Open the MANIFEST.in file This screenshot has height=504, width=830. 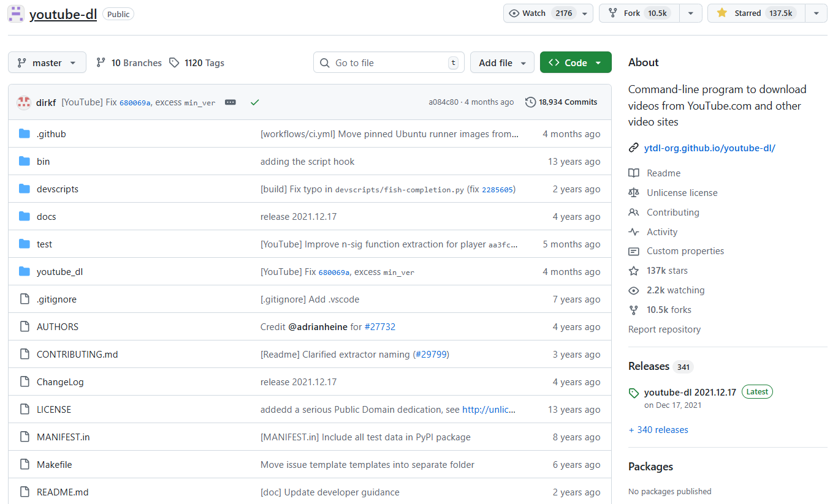tap(63, 437)
